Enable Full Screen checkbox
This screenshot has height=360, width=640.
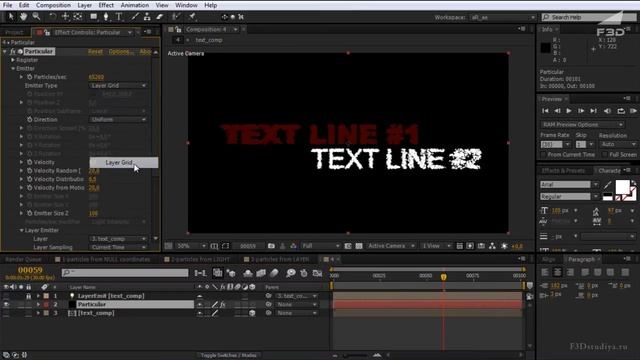coord(605,155)
